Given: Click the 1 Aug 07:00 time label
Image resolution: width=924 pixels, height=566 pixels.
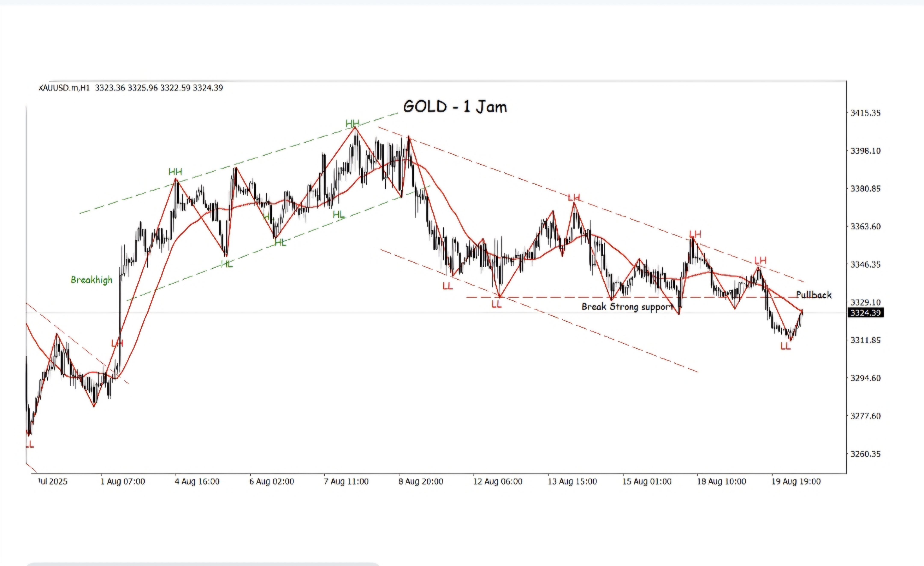Looking at the screenshot, I should click(x=123, y=482).
